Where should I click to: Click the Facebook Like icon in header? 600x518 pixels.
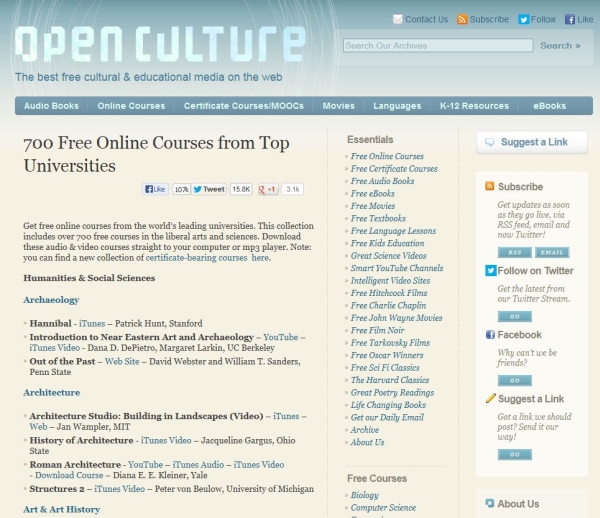[x=570, y=19]
